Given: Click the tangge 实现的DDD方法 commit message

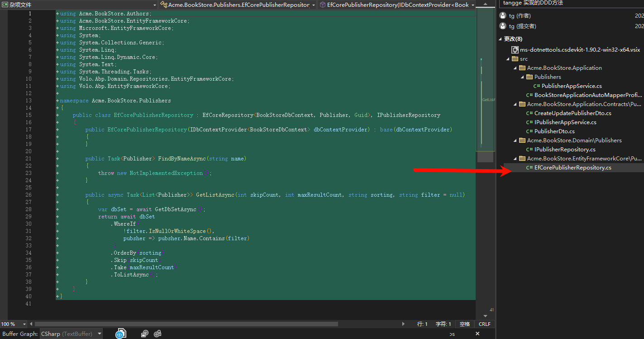Looking at the screenshot, I should pyautogui.click(x=533, y=3).
